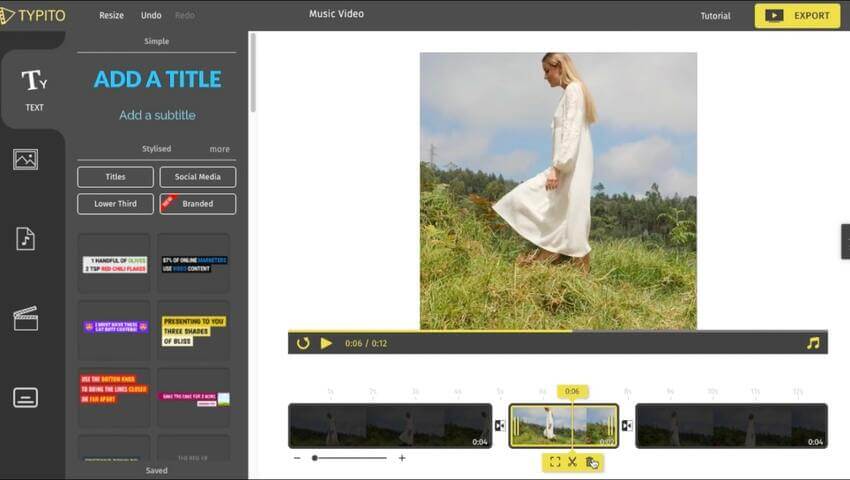Image resolution: width=850 pixels, height=480 pixels.
Task: Show more stylised templates
Action: click(x=220, y=149)
